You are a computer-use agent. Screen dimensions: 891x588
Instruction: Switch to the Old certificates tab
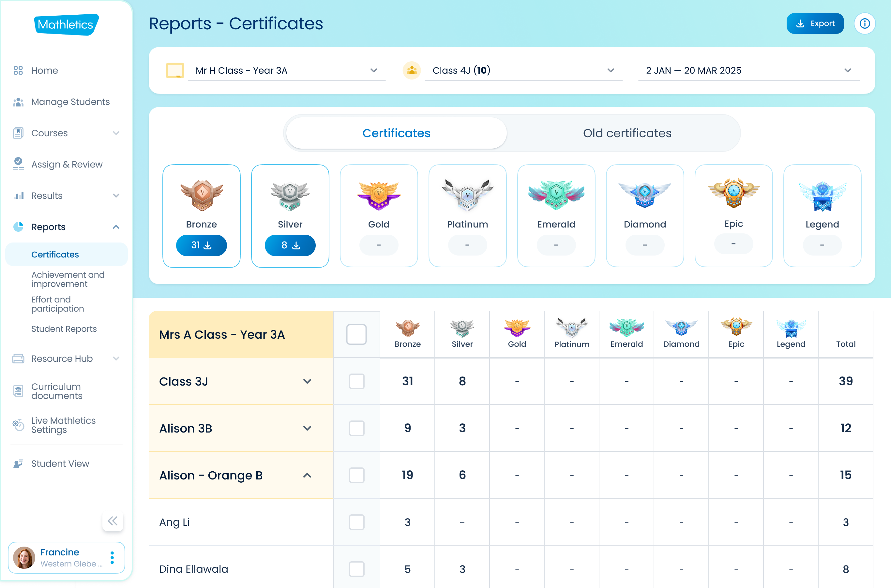[x=627, y=133]
